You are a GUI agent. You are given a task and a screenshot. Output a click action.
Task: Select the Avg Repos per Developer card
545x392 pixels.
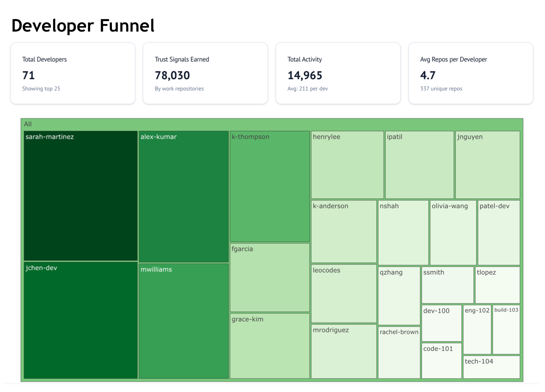(471, 74)
